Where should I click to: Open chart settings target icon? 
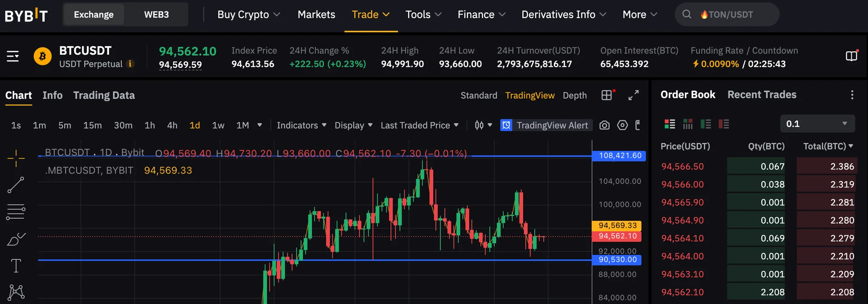[x=623, y=125]
